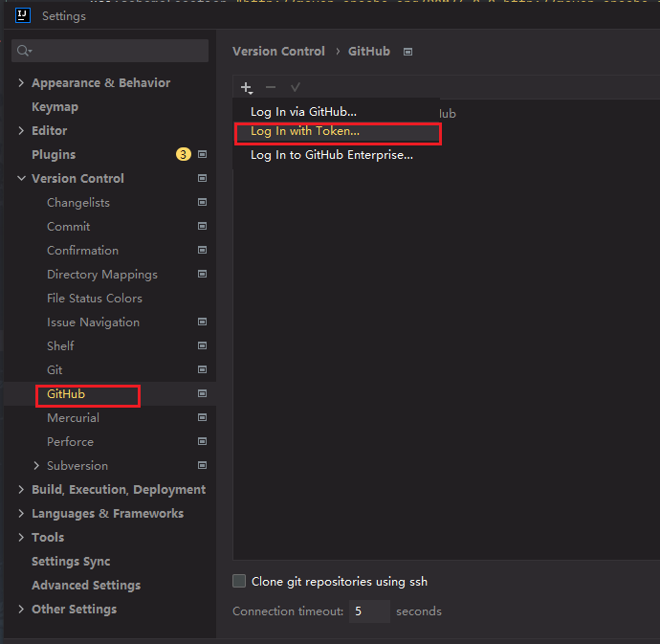Open the Mercurial settings page
Screen dimensions: 660x644
(x=74, y=418)
